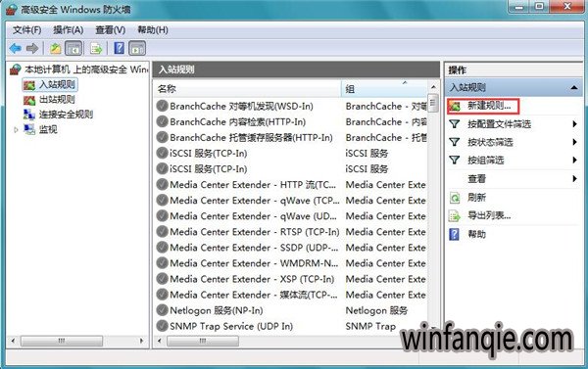Open the Help toolbar icon

(x=119, y=48)
